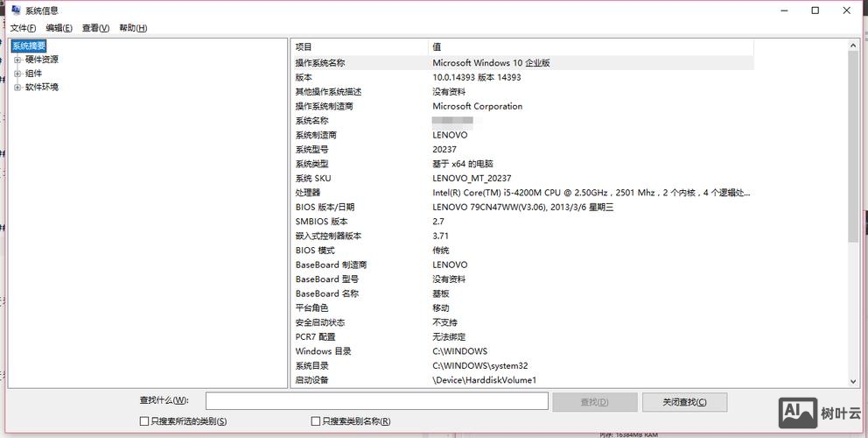868x438 pixels.
Task: Select the 操作系统名称 row
Action: (x=522, y=63)
